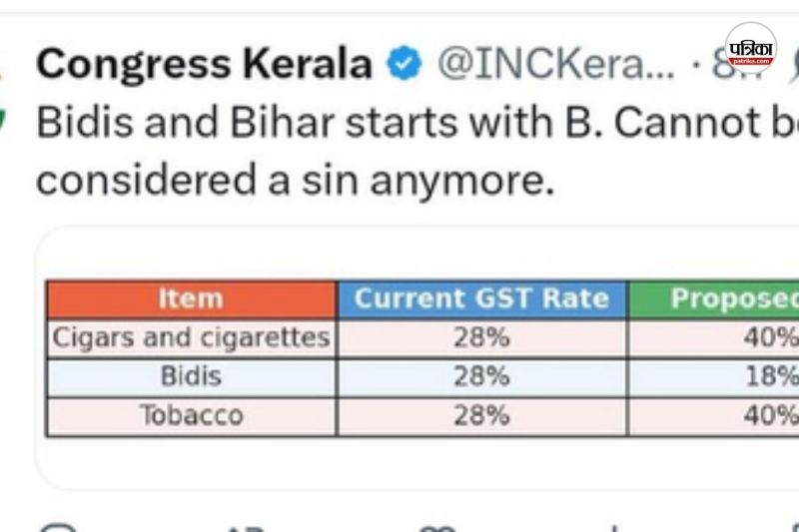Click the 28% current rate for cigarettes

coord(481,338)
